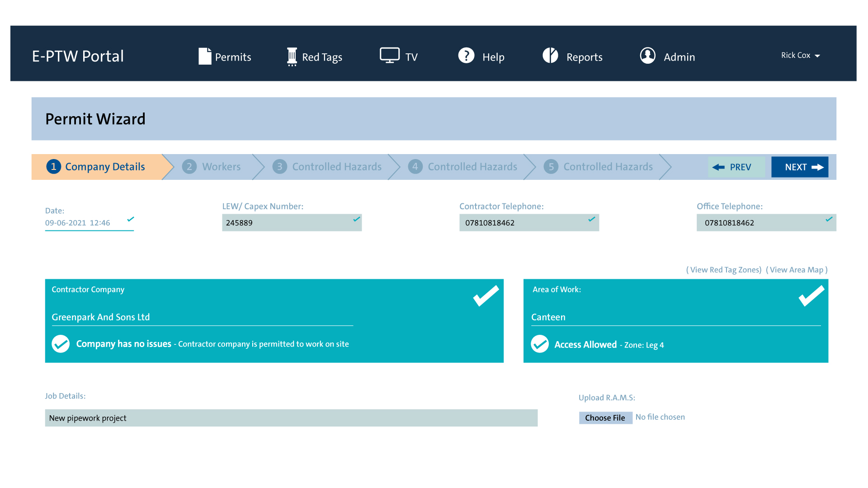Click the 'Zone: Leg 4' text
Viewport: 868px width, 488px height.
click(644, 345)
